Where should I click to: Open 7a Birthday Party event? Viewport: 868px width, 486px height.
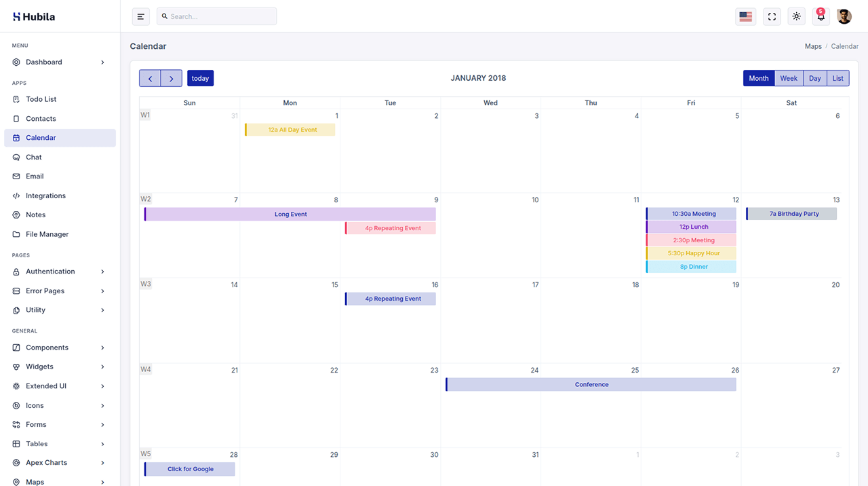point(791,214)
